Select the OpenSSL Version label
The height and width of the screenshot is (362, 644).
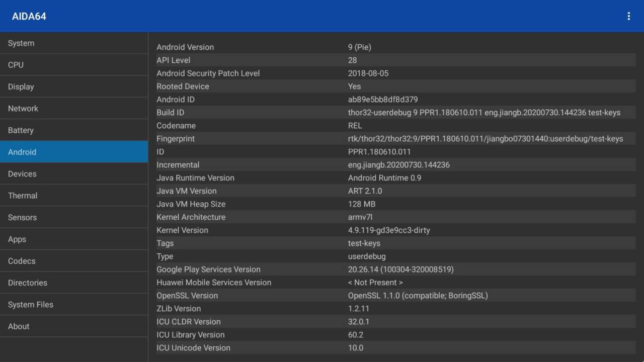click(187, 296)
